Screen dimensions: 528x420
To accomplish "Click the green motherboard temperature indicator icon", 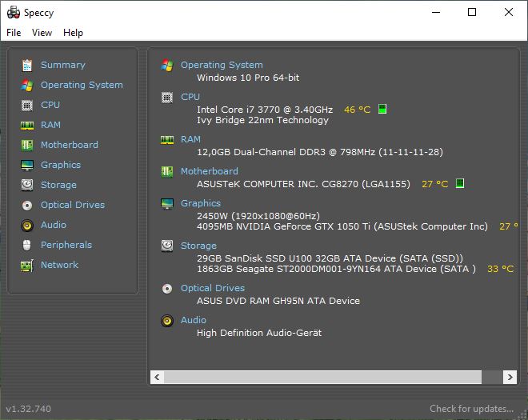I will [x=460, y=183].
